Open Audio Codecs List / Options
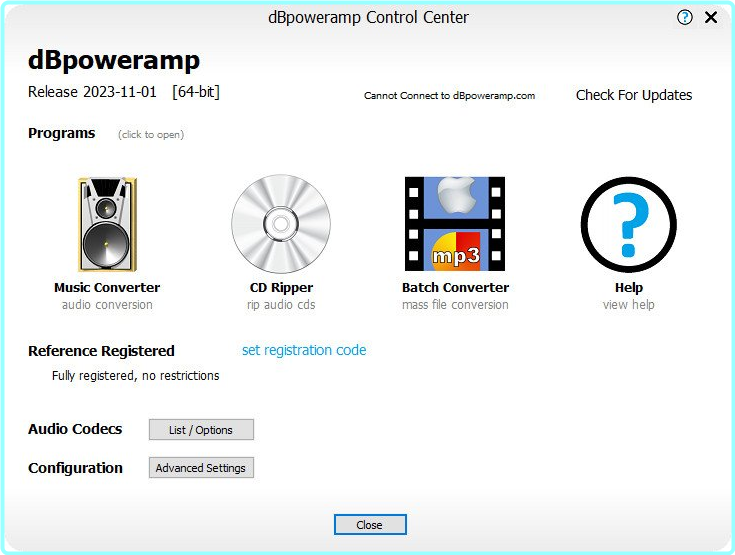 [201, 430]
